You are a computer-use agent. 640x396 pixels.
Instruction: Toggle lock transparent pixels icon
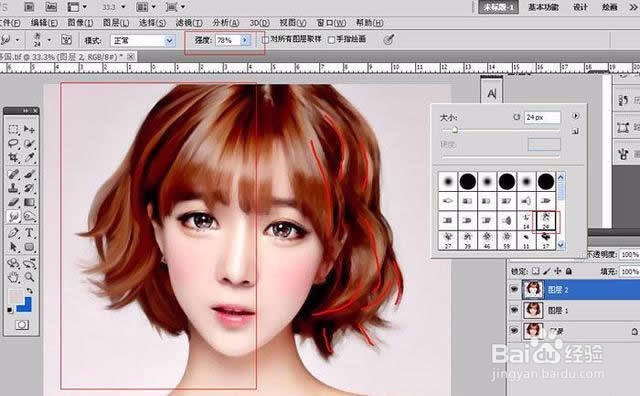(x=536, y=271)
